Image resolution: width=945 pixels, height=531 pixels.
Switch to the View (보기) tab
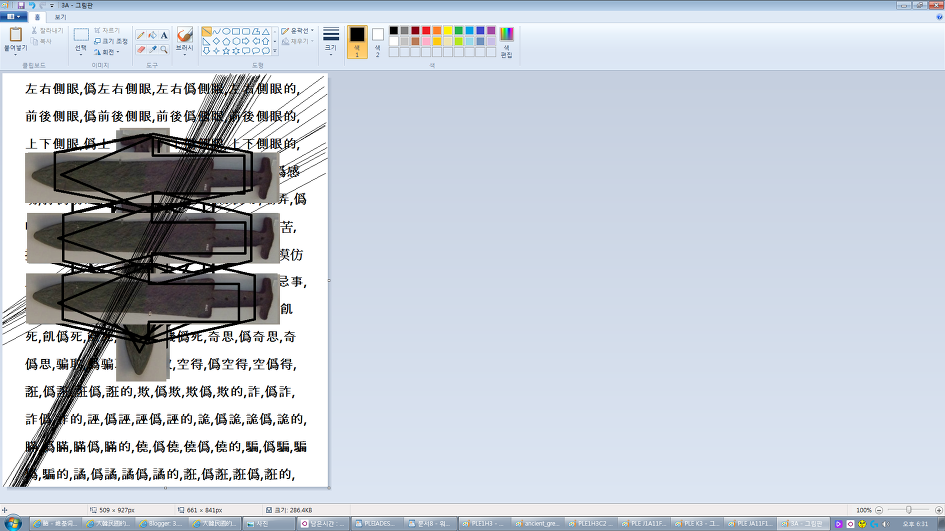pyautogui.click(x=59, y=17)
